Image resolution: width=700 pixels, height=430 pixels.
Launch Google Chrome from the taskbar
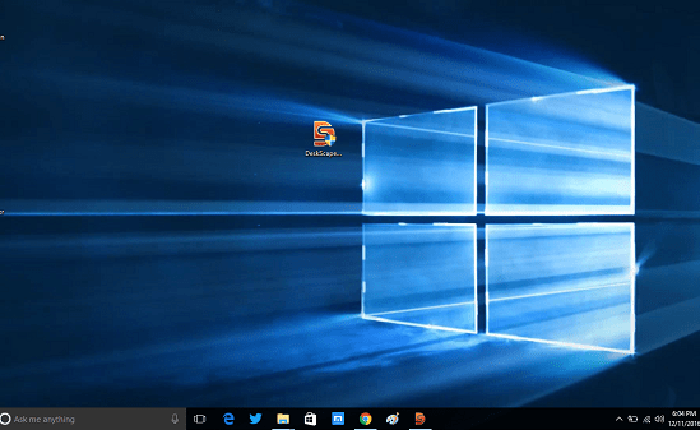point(366,419)
